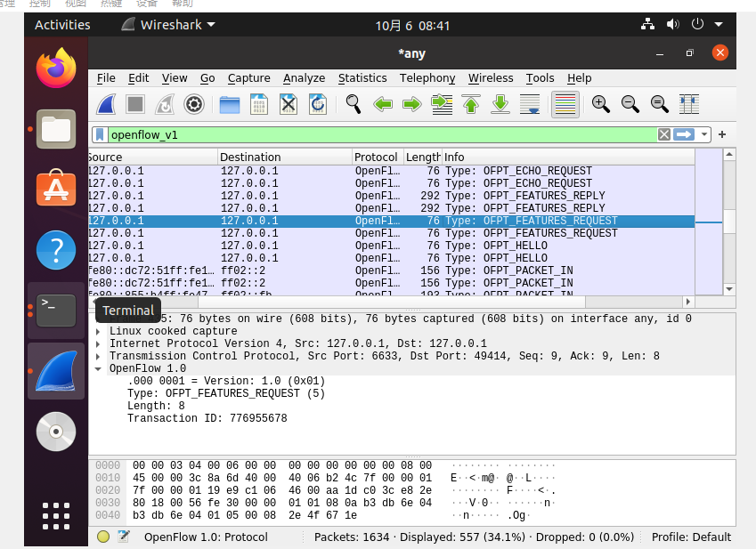The image size is (756, 549).
Task: Show applications grid
Action: coord(56,516)
